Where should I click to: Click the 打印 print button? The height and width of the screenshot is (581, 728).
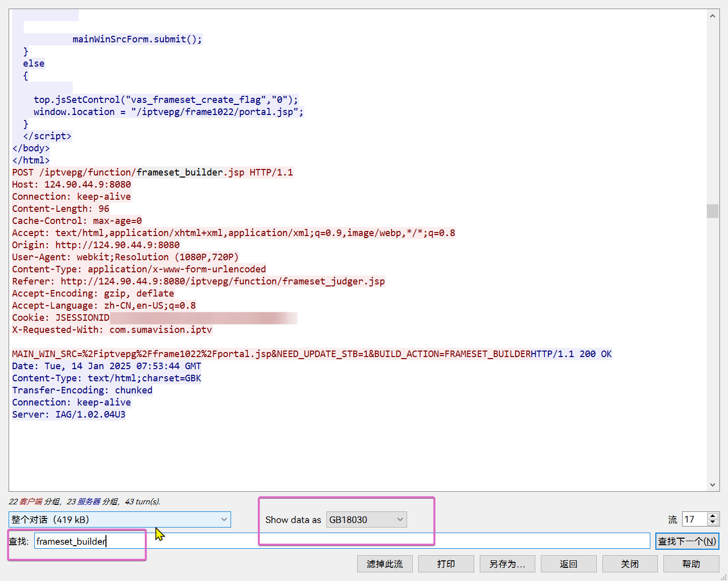(446, 564)
